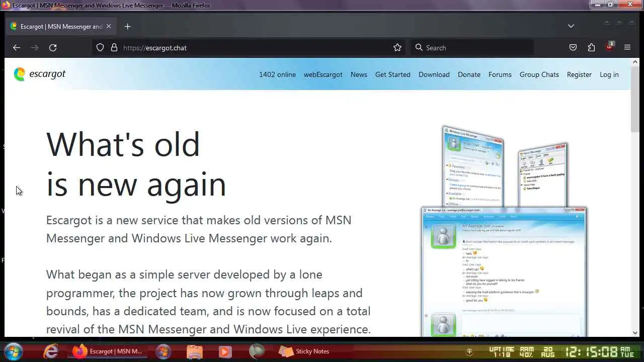Click the escargot logo in header
This screenshot has width=644, height=362.
[x=40, y=74]
